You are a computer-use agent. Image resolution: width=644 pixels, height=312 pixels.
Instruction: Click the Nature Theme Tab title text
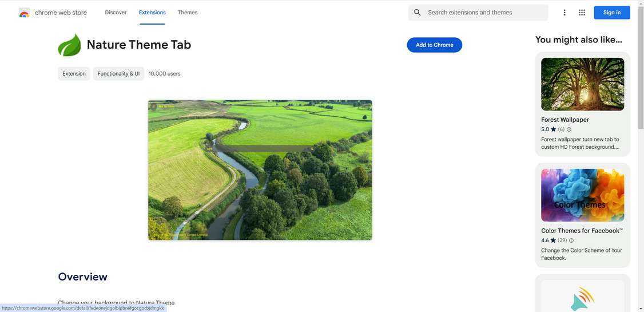pos(139,45)
